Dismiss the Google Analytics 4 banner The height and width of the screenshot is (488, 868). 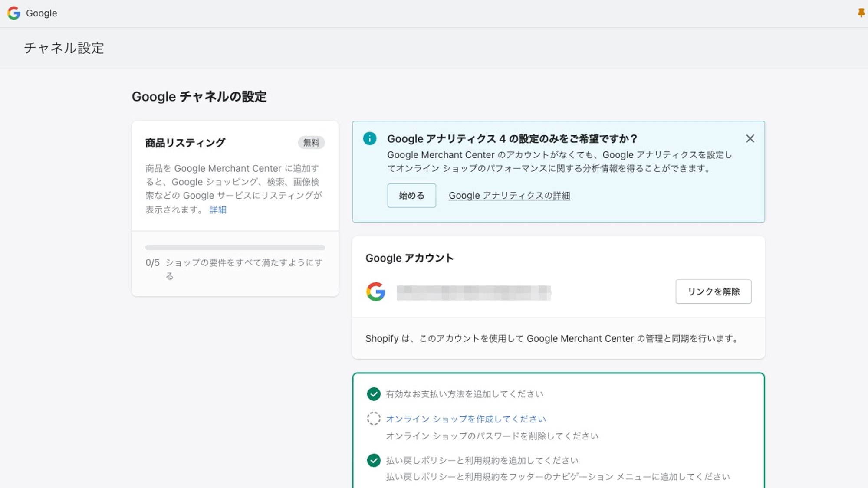[750, 139]
